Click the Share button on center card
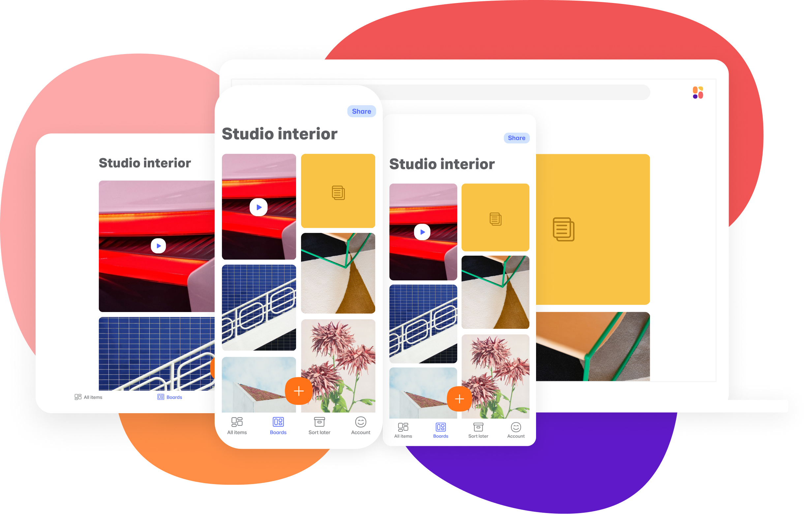 click(x=360, y=112)
